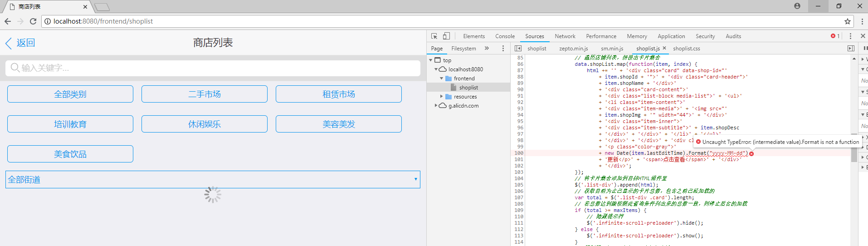The height and width of the screenshot is (246, 868).
Task: Close the 商店列表 browser tab
Action: pyautogui.click(x=85, y=7)
